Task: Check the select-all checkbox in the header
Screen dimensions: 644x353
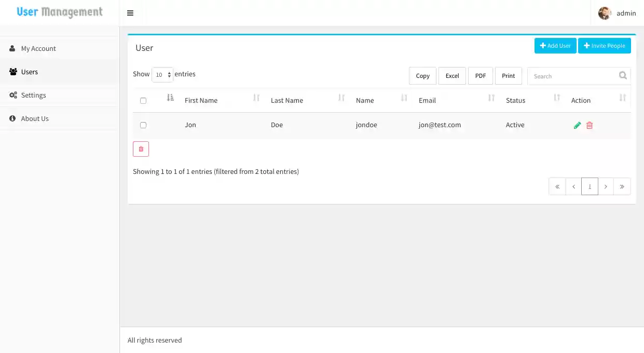Action: coord(143,100)
